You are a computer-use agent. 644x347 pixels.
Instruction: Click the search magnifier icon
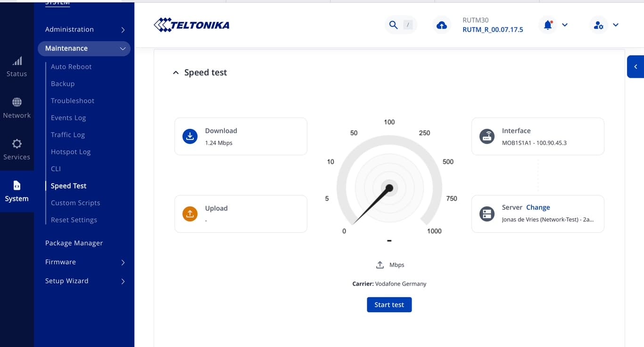(x=393, y=25)
